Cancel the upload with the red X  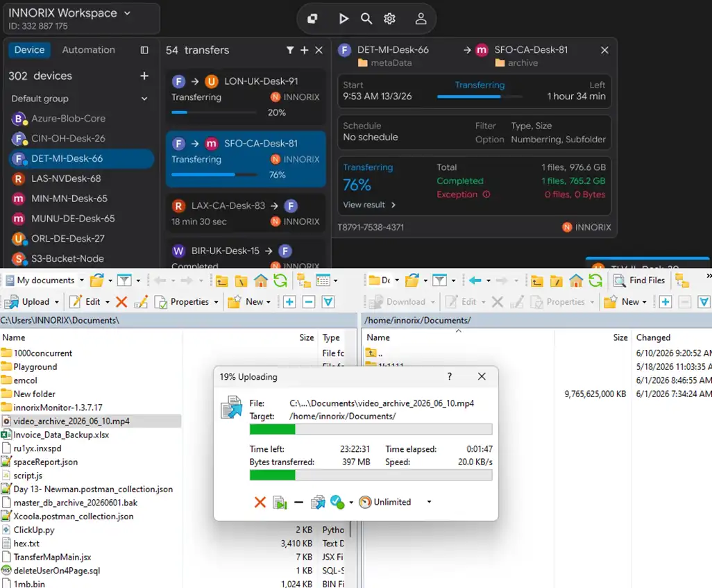click(x=260, y=502)
